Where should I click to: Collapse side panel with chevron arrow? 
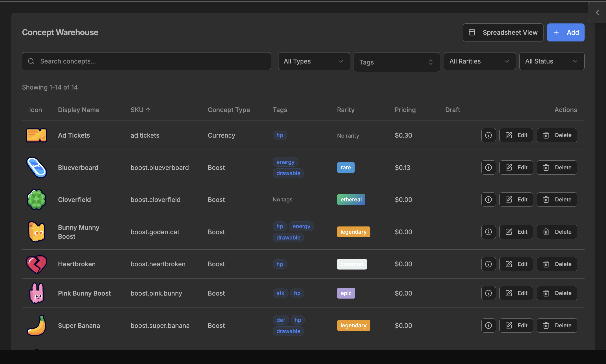(597, 12)
